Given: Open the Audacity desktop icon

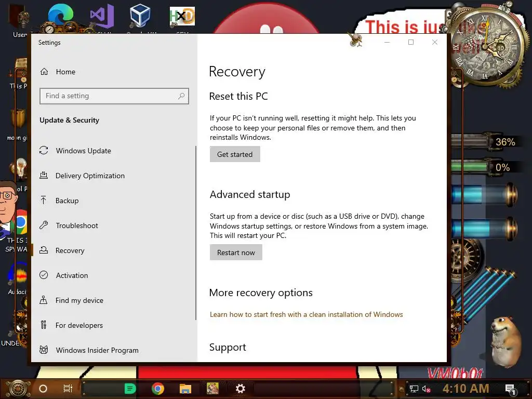Looking at the screenshot, I should (18, 278).
